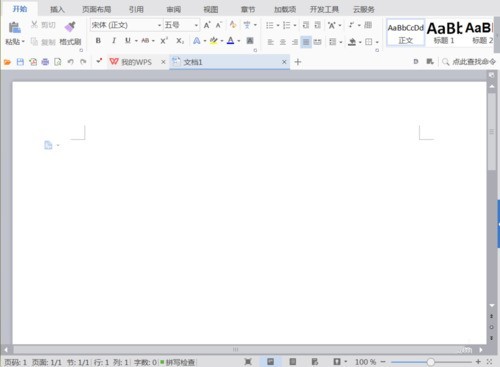Viewport: 500px width, 367px height.
Task: Click the Copy (复制) button
Action: point(43,42)
